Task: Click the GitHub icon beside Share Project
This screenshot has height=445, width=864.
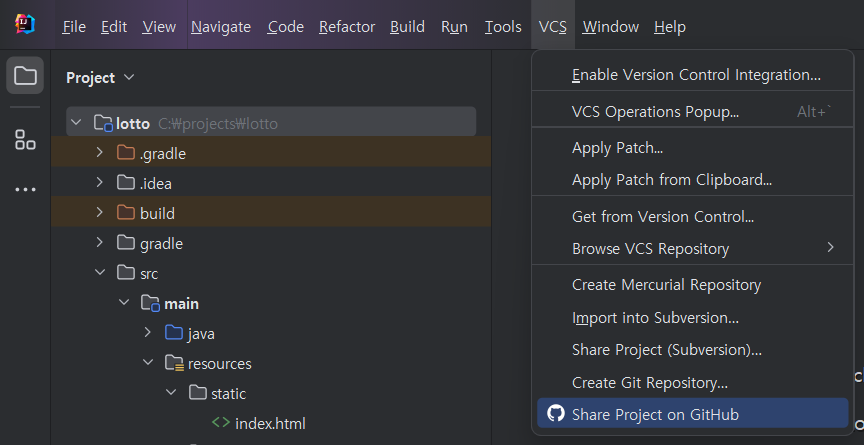Action: coord(555,413)
